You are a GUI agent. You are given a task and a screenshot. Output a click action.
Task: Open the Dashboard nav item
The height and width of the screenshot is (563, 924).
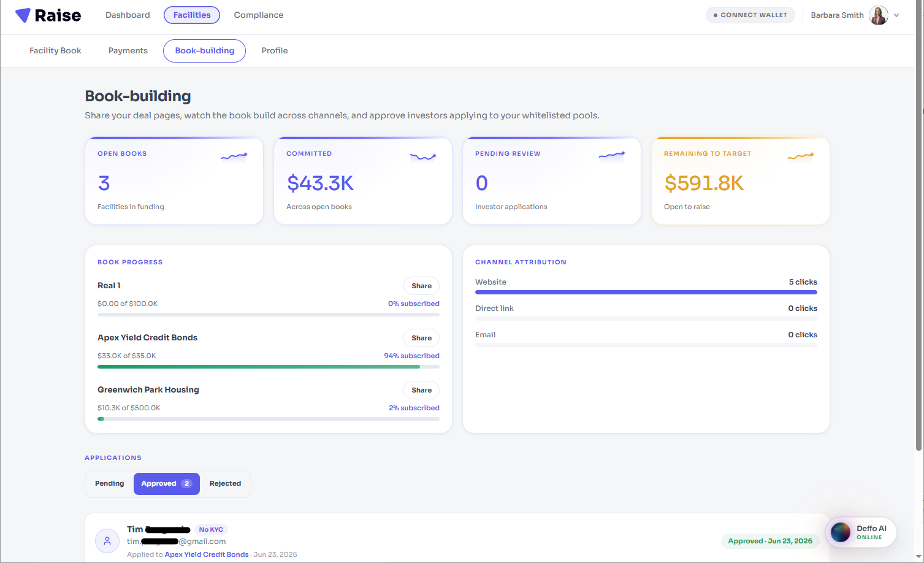128,15
